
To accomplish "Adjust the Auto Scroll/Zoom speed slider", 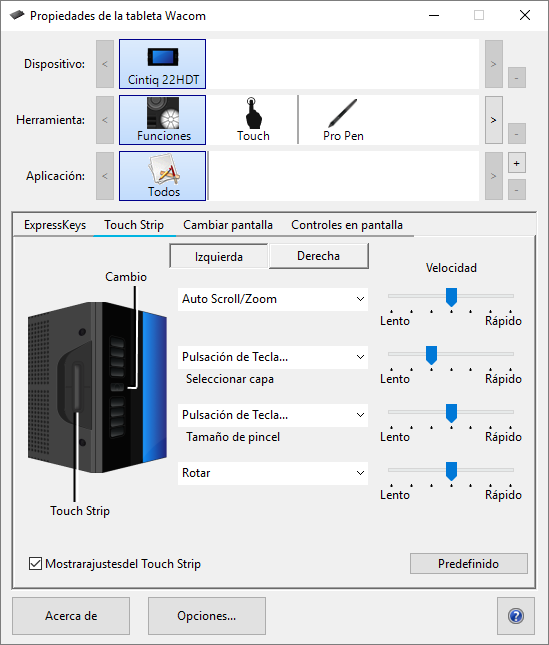I will click(x=451, y=297).
